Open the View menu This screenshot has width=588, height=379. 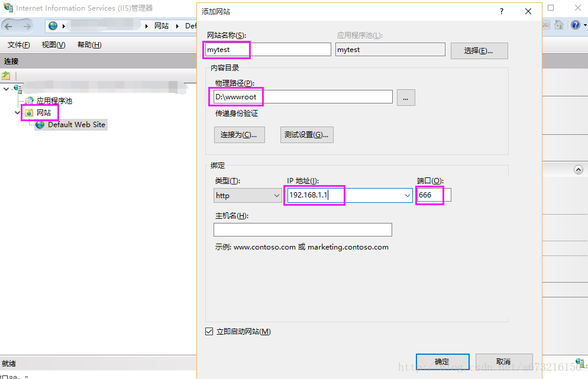pos(54,45)
